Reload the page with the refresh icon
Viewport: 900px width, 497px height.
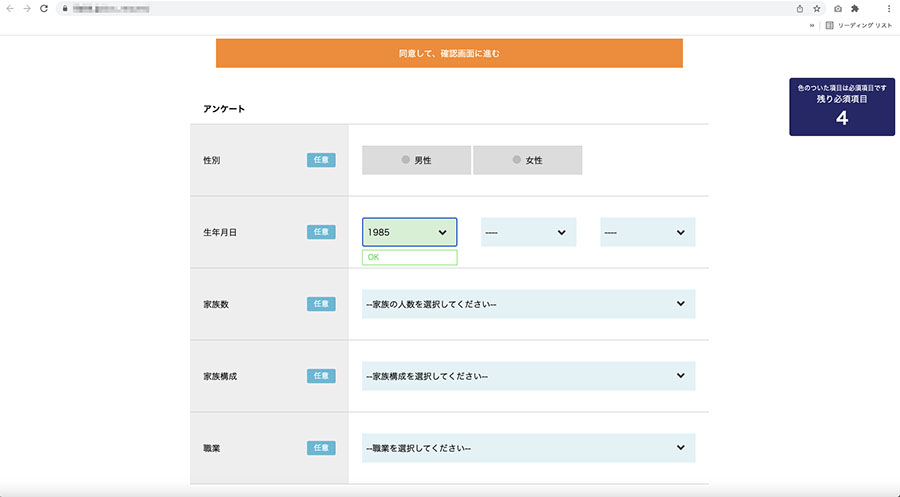pyautogui.click(x=44, y=8)
